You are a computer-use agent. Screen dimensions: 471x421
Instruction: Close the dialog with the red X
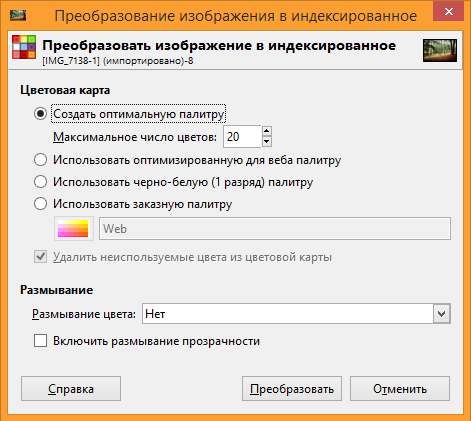click(x=449, y=11)
